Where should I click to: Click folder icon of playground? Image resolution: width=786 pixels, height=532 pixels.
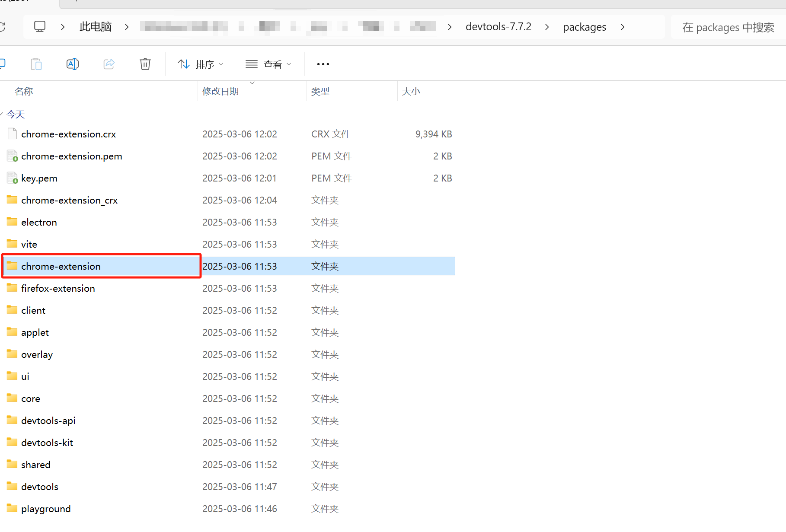pos(12,508)
